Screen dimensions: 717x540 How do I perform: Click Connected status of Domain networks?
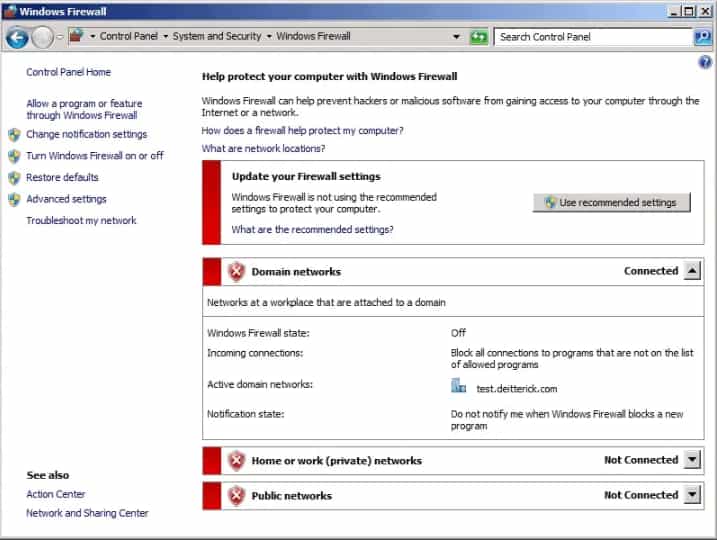point(651,271)
